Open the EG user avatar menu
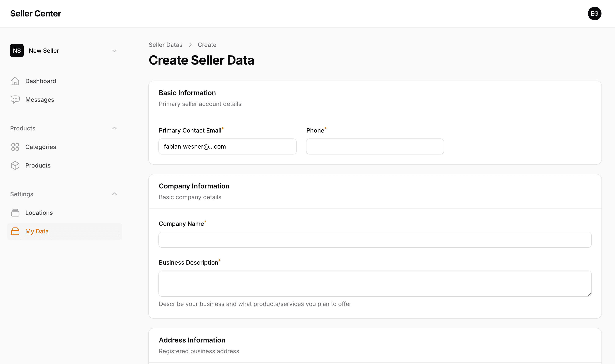The image size is (615, 364). click(594, 14)
